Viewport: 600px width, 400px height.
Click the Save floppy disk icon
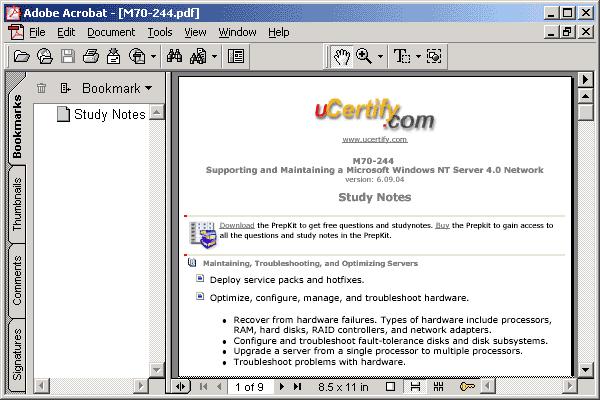pos(68,57)
